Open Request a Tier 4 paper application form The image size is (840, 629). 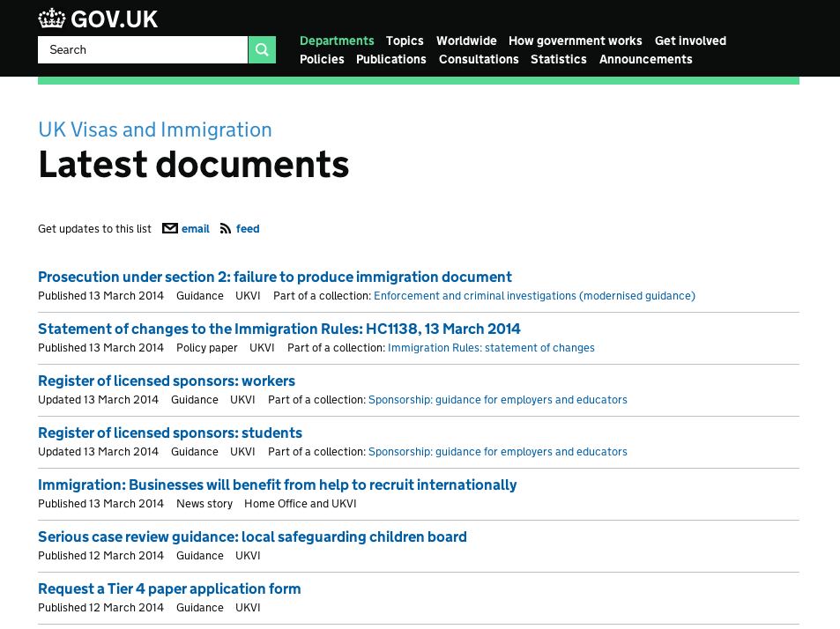169,588
